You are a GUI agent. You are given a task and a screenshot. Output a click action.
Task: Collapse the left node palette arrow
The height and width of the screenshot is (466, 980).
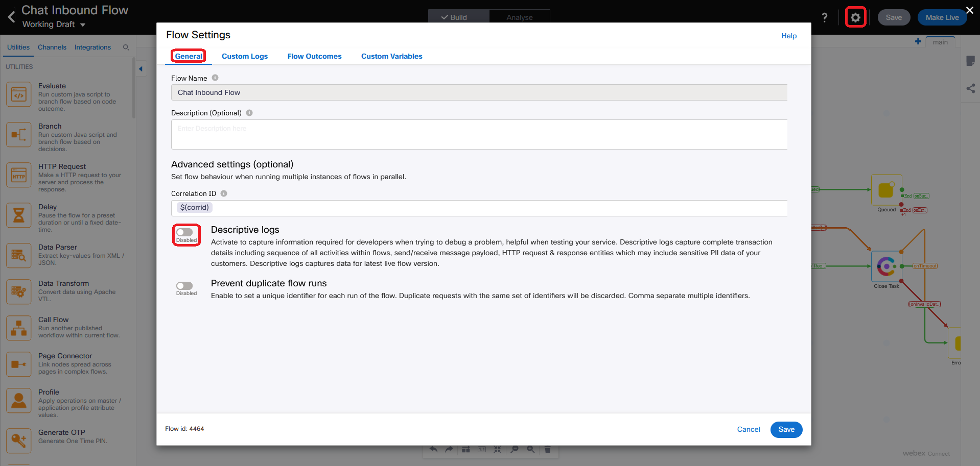(141, 69)
